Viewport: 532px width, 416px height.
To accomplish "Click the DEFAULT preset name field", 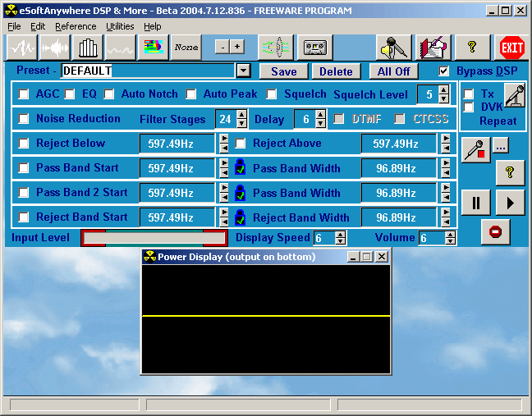I will (148, 71).
